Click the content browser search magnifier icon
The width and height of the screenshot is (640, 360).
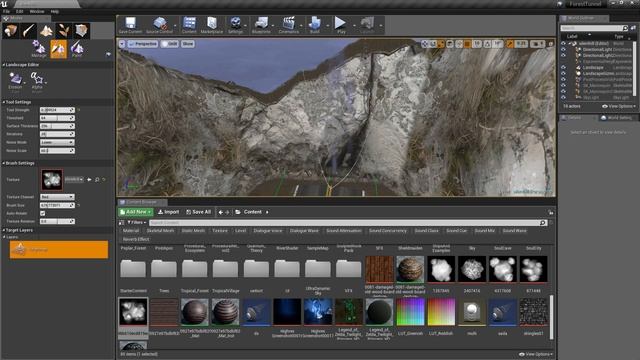coord(542,223)
